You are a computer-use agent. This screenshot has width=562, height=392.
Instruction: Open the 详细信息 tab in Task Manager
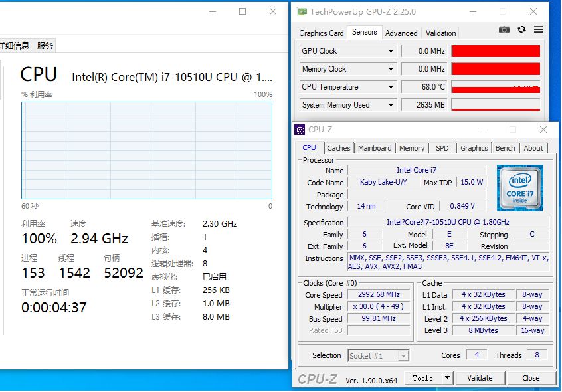(x=15, y=45)
